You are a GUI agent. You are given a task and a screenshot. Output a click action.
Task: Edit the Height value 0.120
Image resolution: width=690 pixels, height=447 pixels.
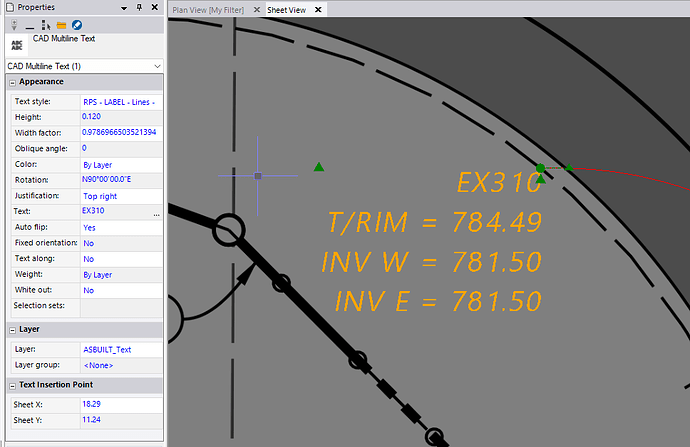121,117
